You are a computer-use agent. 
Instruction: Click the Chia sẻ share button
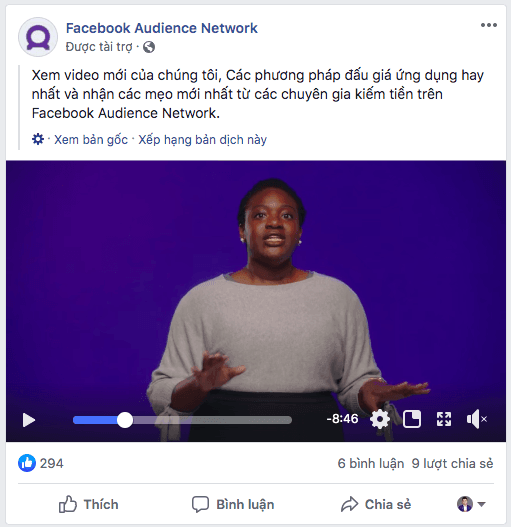pos(376,504)
